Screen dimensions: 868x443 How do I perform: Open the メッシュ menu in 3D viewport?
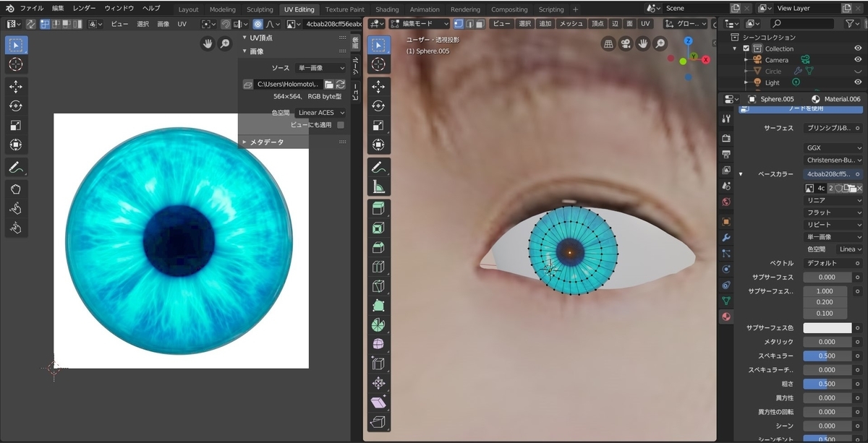click(x=571, y=24)
